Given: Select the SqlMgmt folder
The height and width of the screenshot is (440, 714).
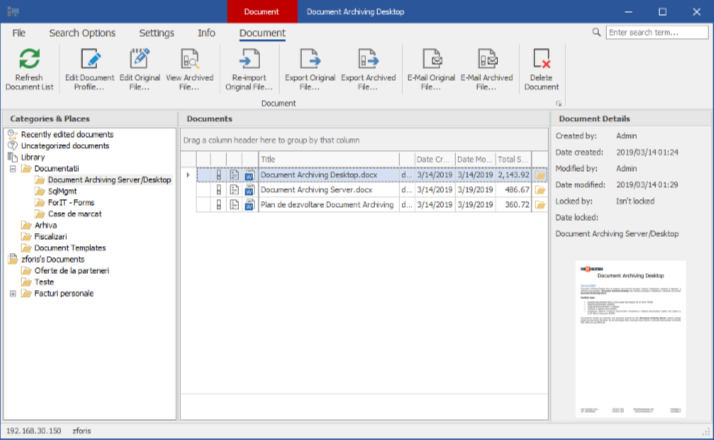Looking at the screenshot, I should pyautogui.click(x=62, y=191).
